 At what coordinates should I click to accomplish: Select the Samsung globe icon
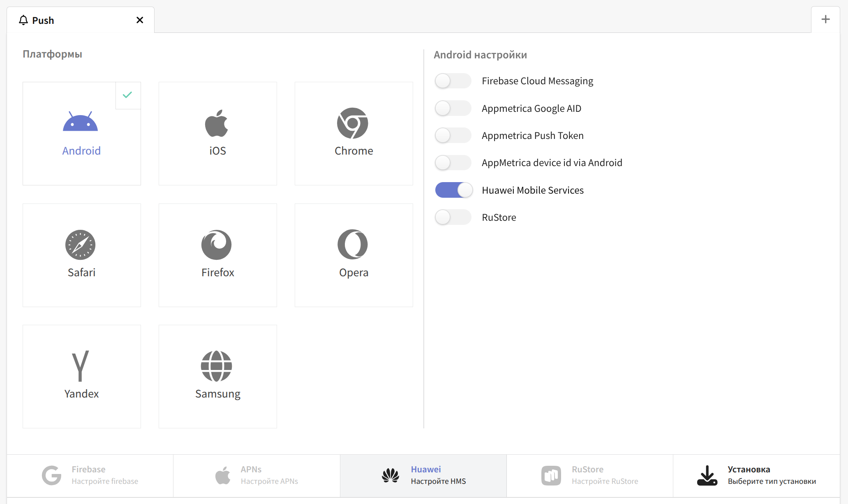217,366
